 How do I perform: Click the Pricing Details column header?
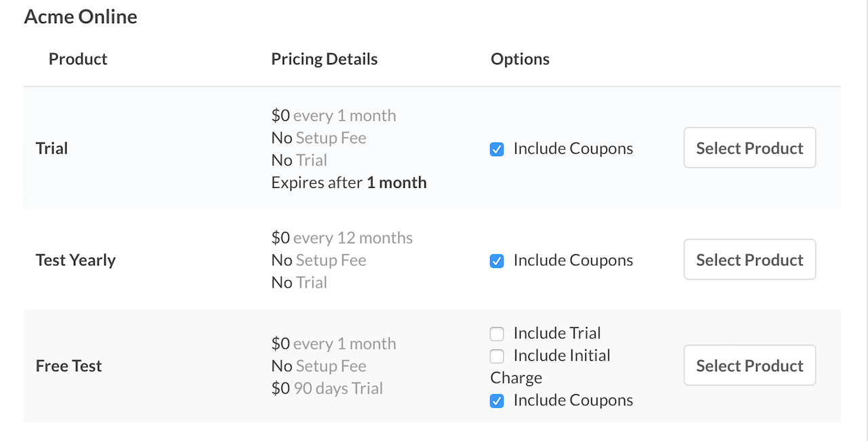point(324,59)
